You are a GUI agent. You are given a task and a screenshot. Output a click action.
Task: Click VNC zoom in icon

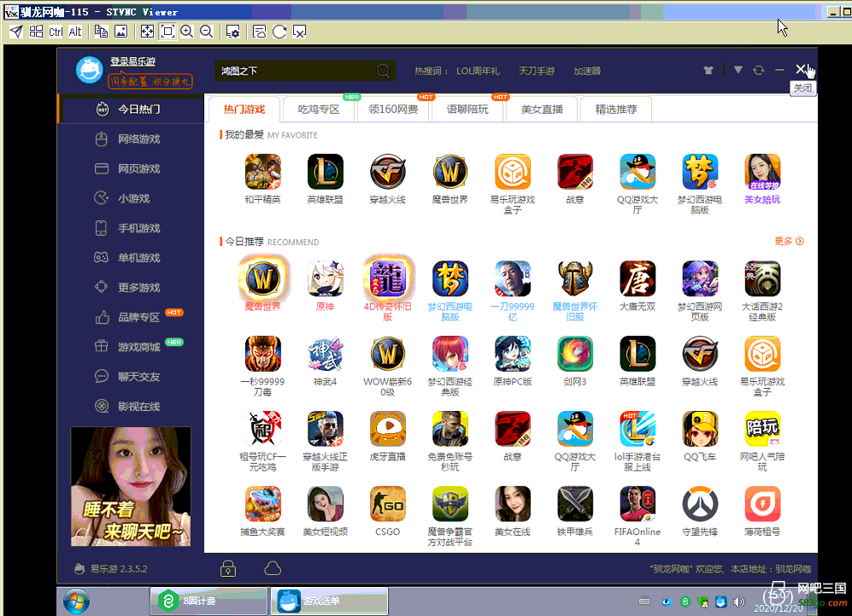[x=187, y=32]
